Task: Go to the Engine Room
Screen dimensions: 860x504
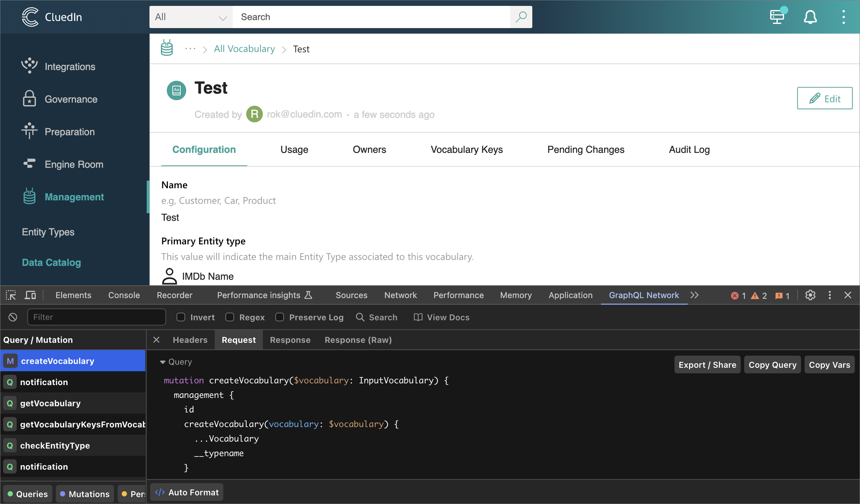Action: tap(74, 164)
